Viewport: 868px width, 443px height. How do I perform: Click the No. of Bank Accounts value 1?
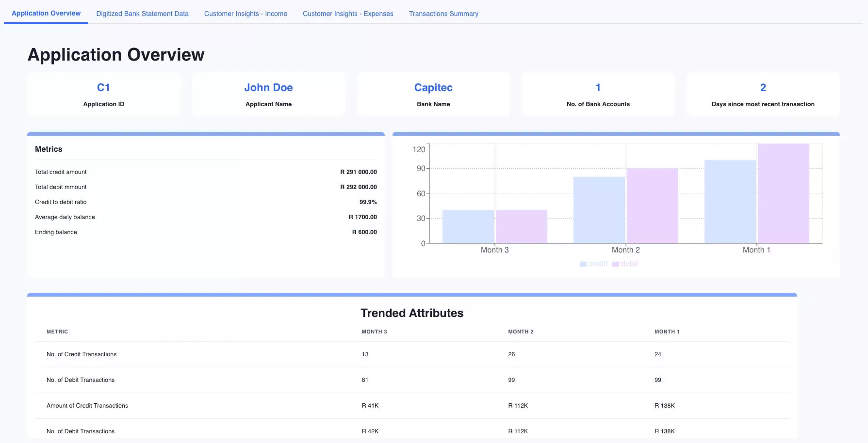[598, 88]
